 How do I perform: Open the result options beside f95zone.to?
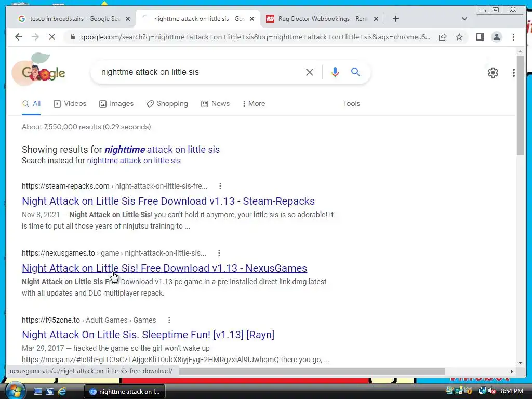(169, 320)
